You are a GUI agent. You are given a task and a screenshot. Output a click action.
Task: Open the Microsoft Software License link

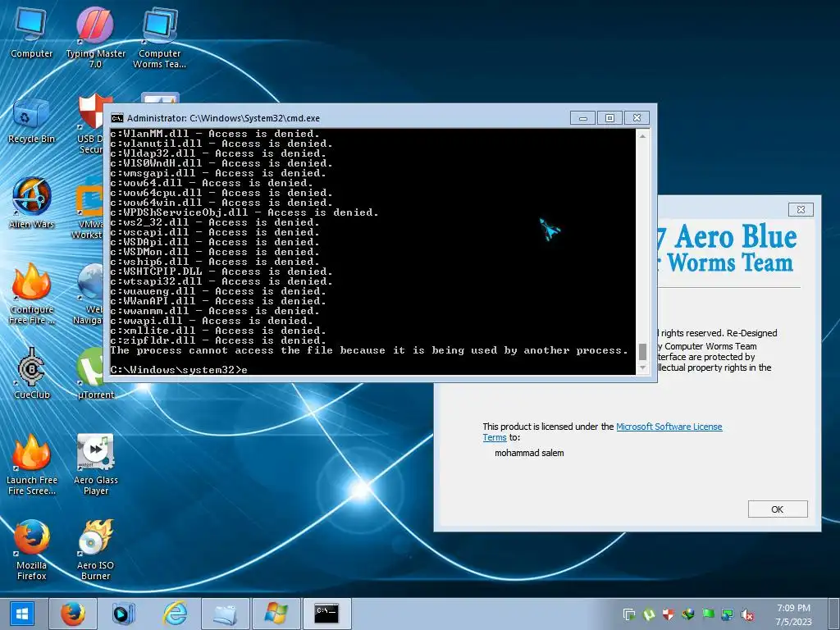(669, 427)
